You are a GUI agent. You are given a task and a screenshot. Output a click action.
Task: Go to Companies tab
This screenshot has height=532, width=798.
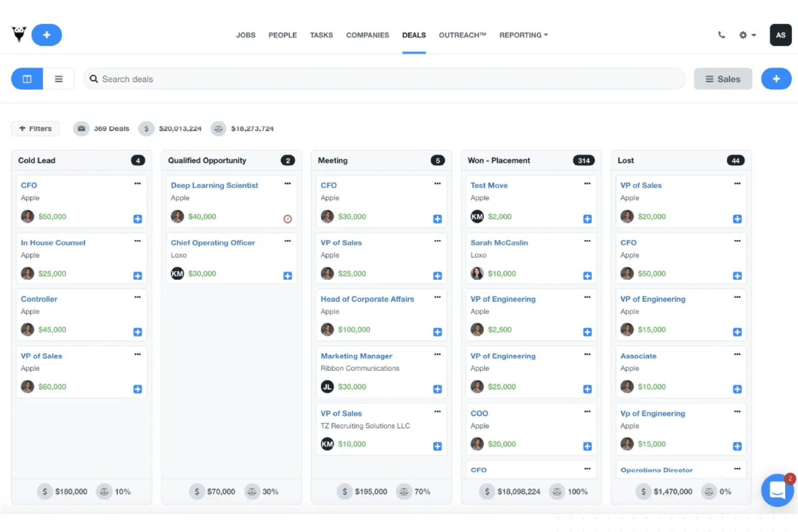(x=368, y=35)
